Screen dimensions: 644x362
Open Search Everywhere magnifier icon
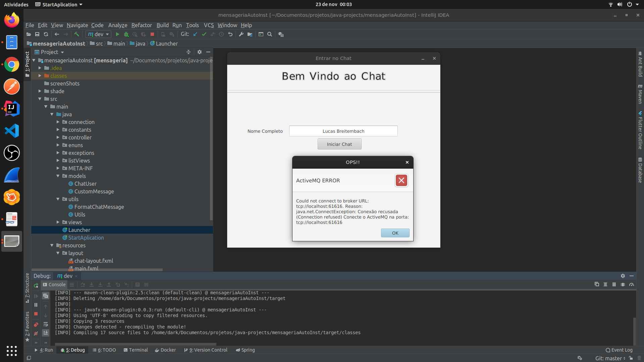pos(270,34)
